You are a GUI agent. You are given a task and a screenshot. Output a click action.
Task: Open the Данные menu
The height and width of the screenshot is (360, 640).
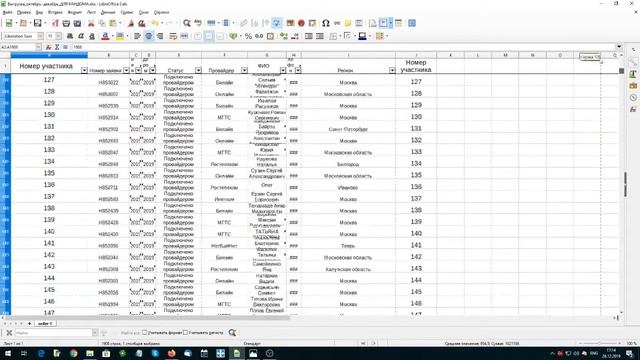pyautogui.click(x=108, y=13)
